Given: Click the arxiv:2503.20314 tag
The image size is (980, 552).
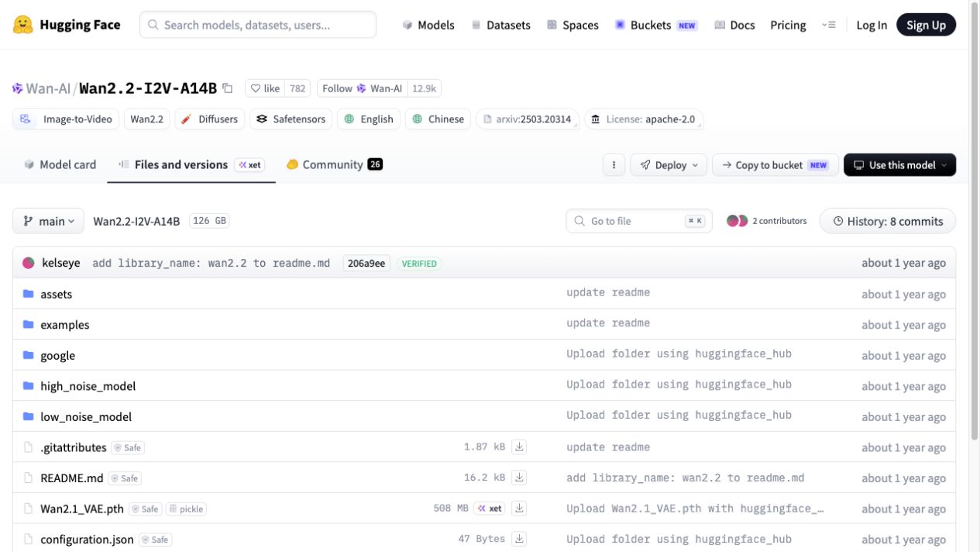Looking at the screenshot, I should [527, 119].
